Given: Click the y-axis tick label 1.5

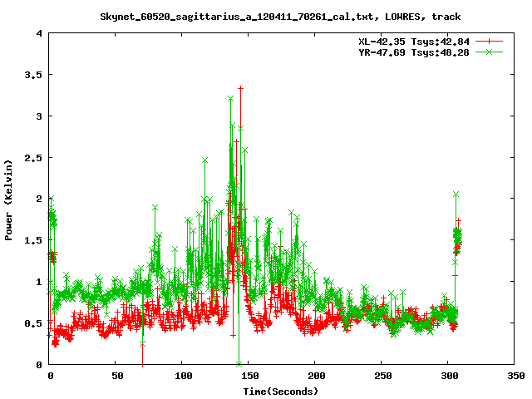Looking at the screenshot, I should pos(33,240).
